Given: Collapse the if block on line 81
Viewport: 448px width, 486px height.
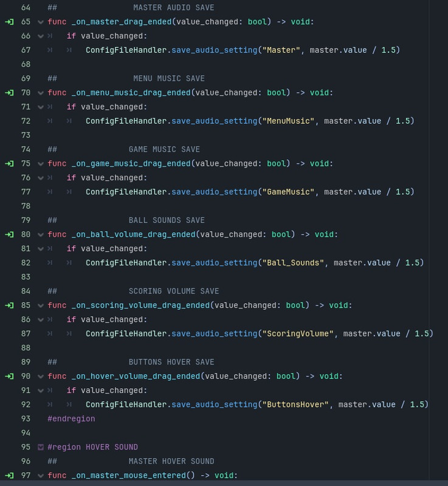Looking at the screenshot, I should (41, 249).
